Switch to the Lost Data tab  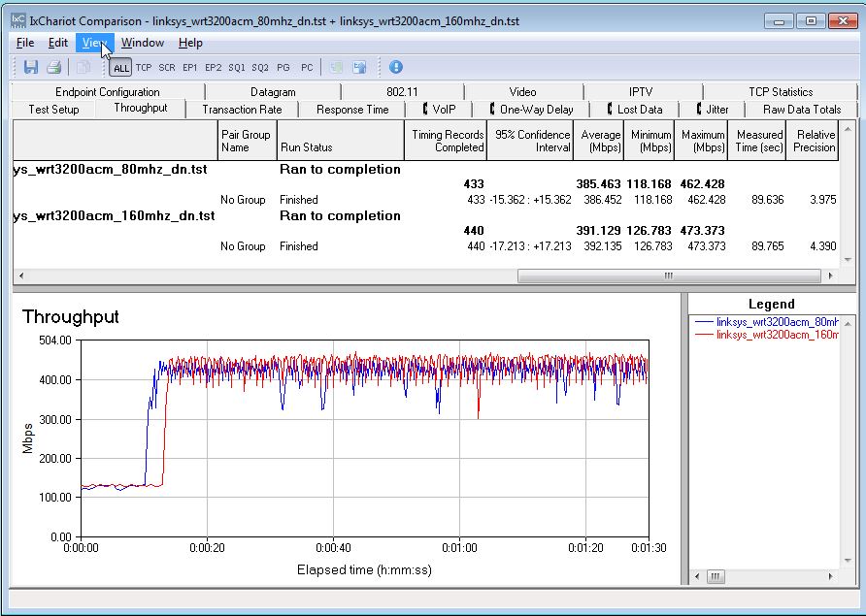635,110
